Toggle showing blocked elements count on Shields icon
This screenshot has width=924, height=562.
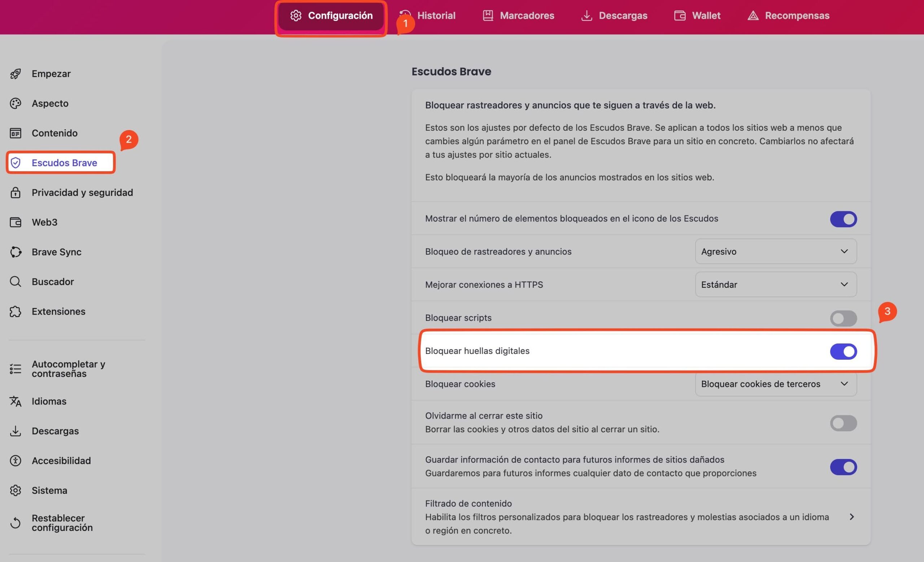843,219
